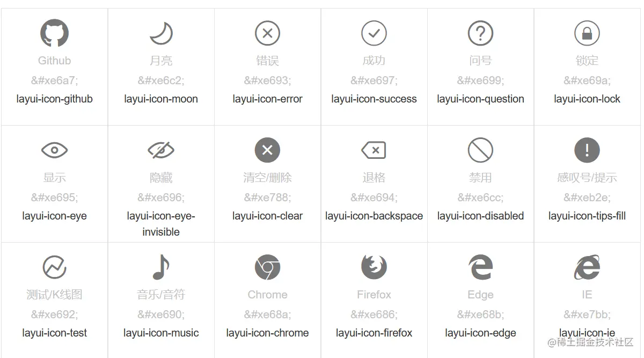Screen dimensions: 644x358
Task: Click the layui-icon-eye class name
Action: tap(54, 216)
